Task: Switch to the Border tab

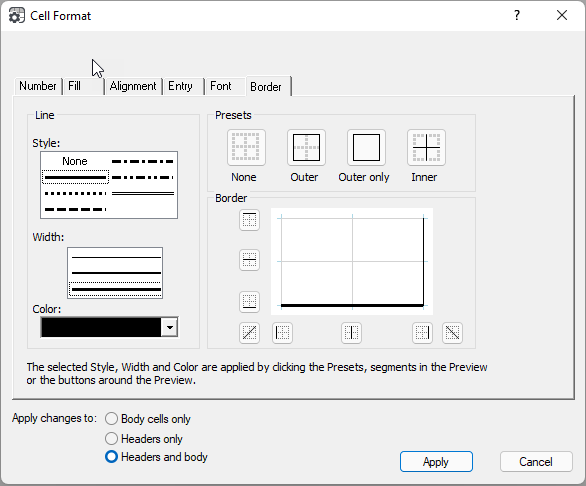Action: tap(268, 87)
